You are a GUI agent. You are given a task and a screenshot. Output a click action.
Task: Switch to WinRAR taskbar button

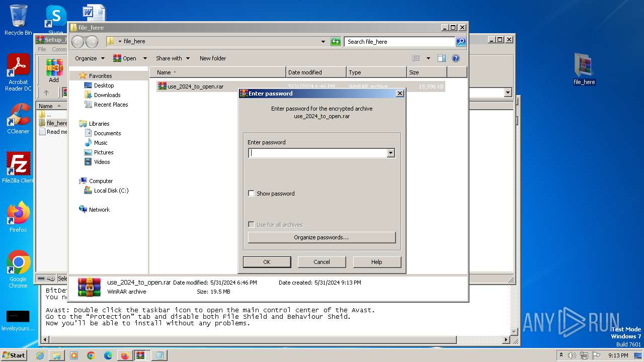coord(141,355)
